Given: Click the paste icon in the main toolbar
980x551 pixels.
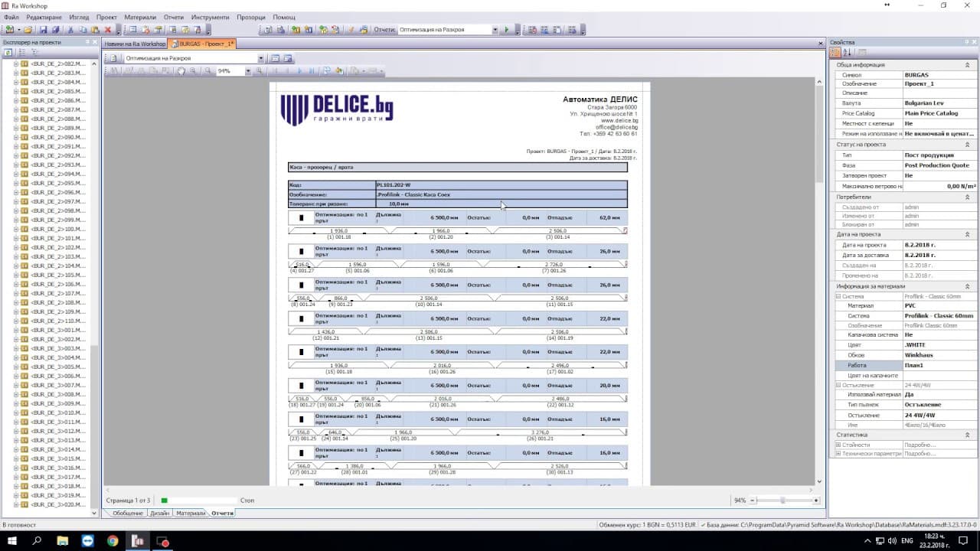Looking at the screenshot, I should point(95,30).
